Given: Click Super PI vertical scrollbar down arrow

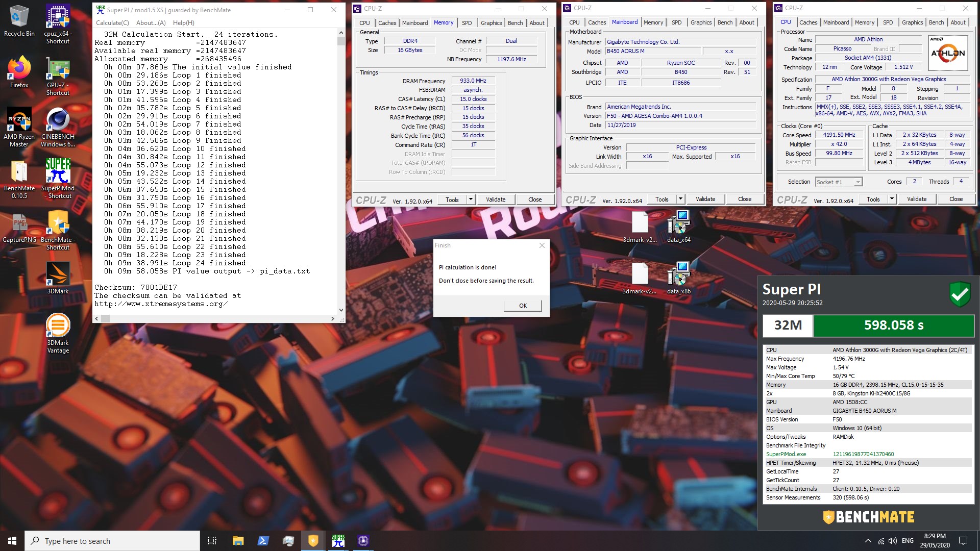Looking at the screenshot, I should coord(341,310).
